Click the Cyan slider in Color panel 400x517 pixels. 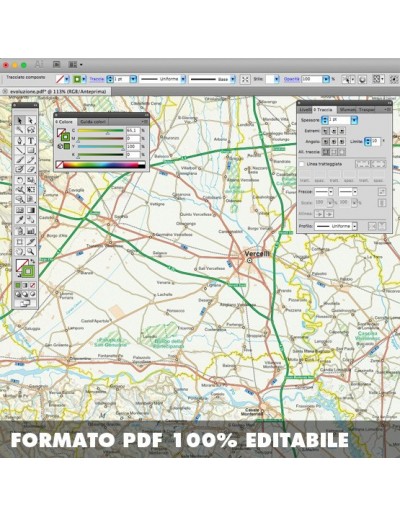[x=101, y=131]
